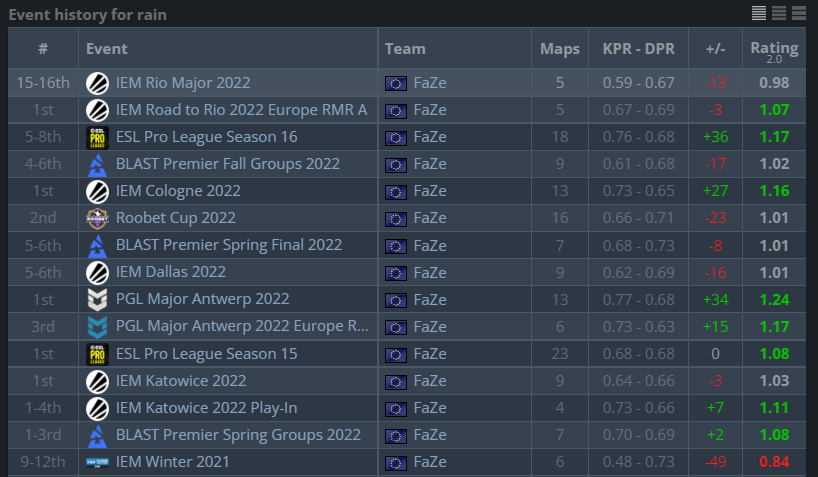Click the 1-3rd placement cell
The height and width of the screenshot is (477, 818).
43,435
